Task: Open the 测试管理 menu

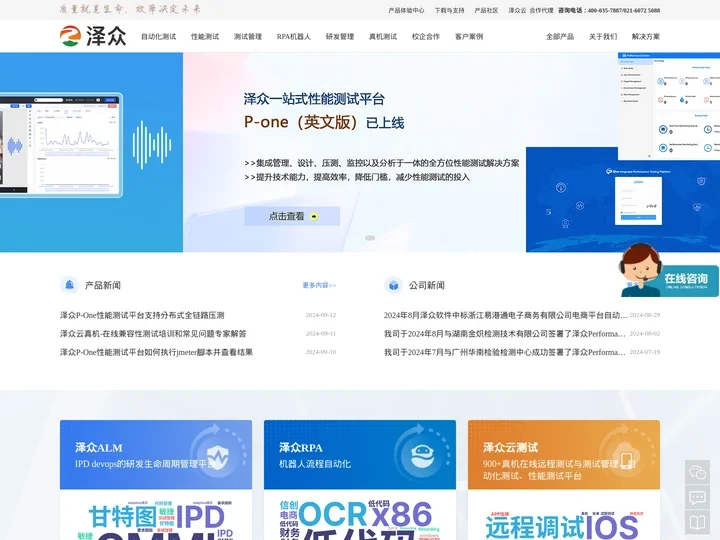Action: 248,37
